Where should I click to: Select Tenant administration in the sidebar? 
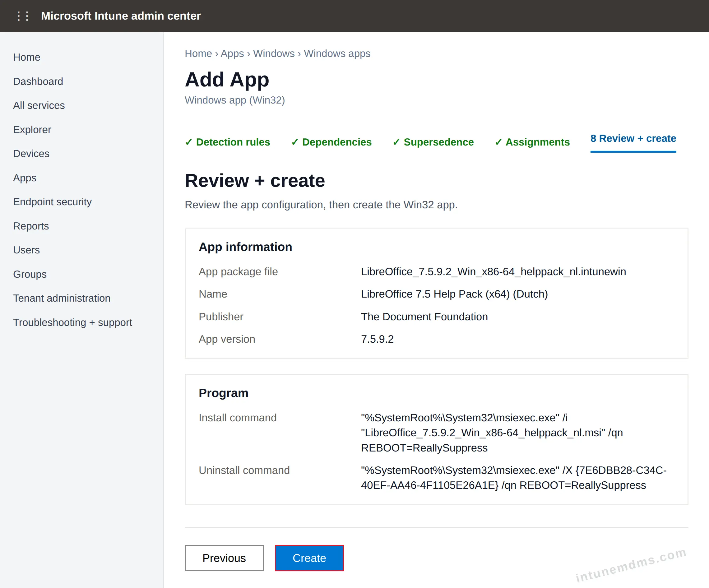click(x=62, y=298)
